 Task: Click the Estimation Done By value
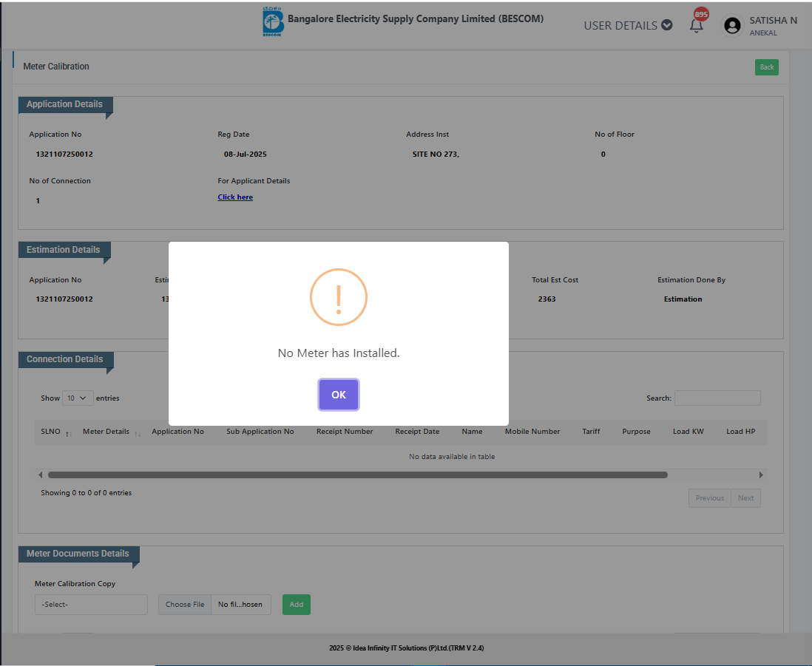[x=683, y=299]
